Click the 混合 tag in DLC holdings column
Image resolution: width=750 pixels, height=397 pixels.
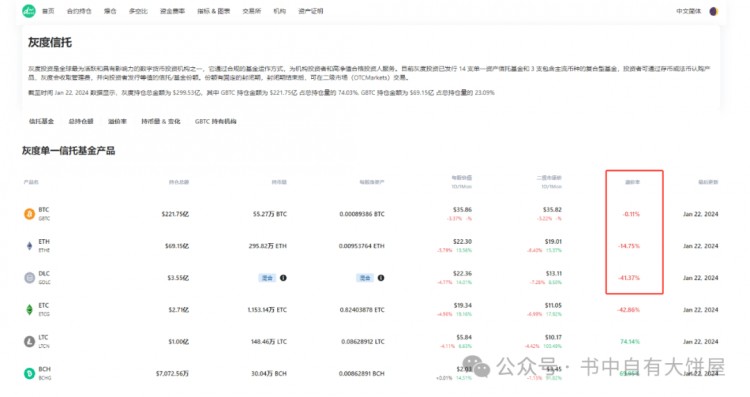coord(267,278)
